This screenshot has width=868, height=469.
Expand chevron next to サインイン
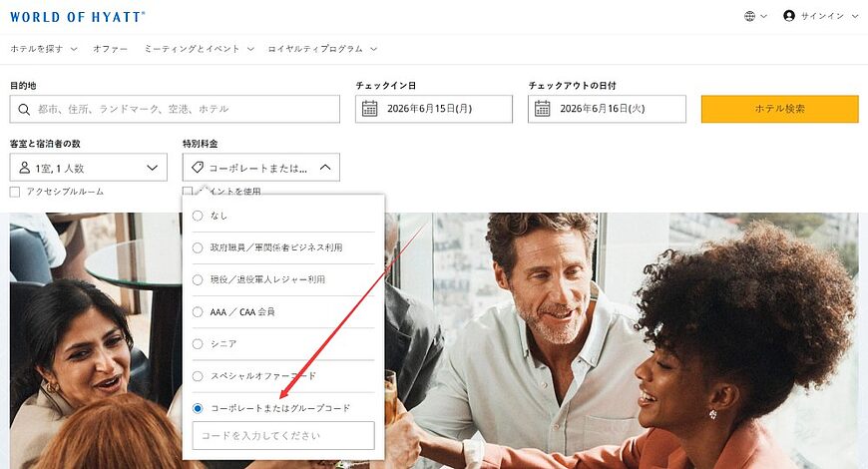(855, 16)
